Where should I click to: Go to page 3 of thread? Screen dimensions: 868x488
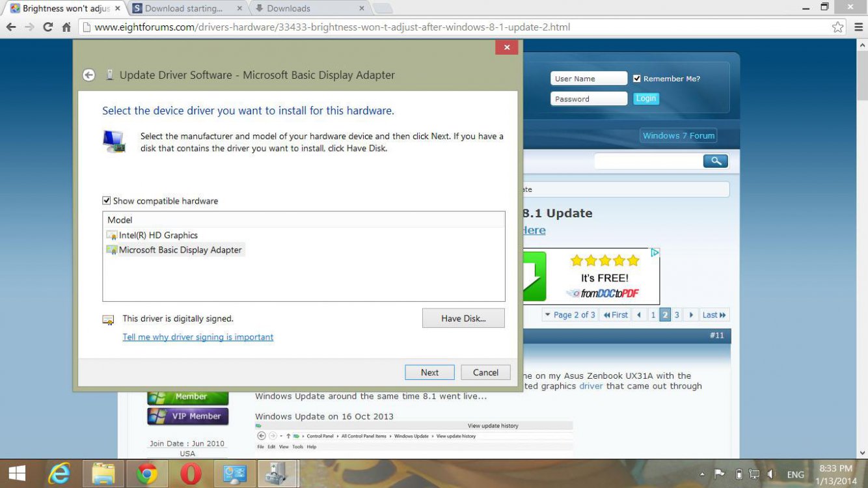point(677,315)
